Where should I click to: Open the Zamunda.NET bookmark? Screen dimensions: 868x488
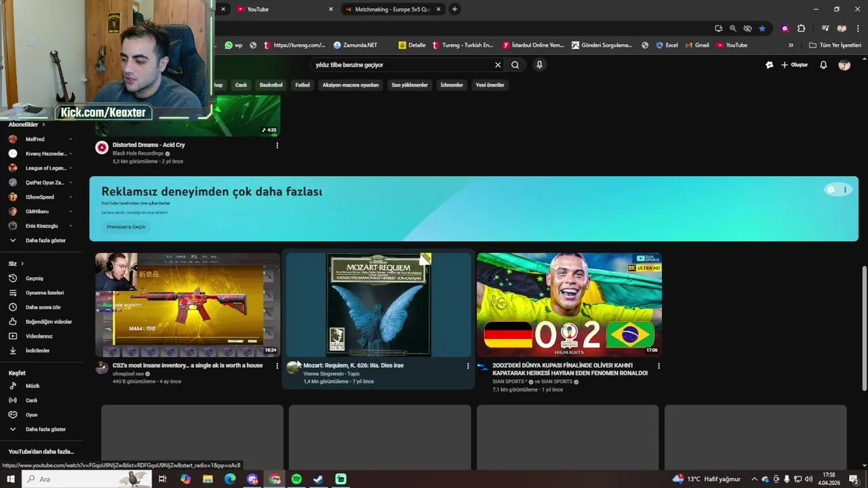[x=355, y=45]
